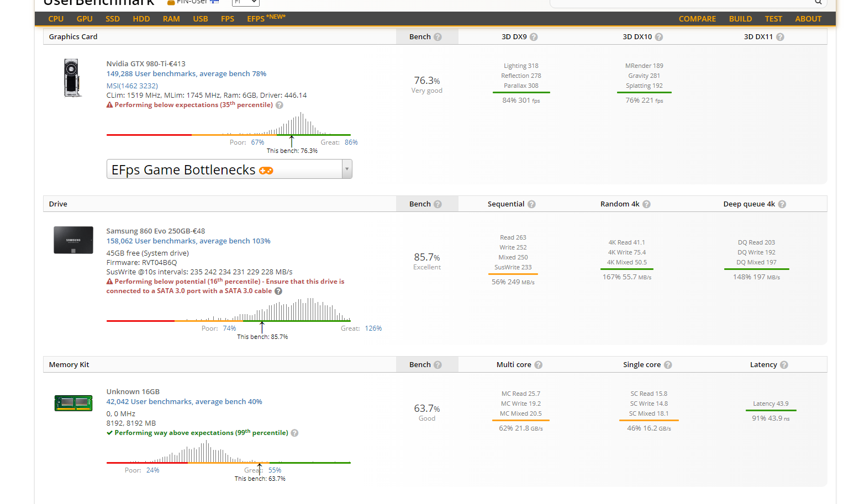Click the 91% 43.9 ns latency result
Viewport: 854px width, 504px height.
771,418
